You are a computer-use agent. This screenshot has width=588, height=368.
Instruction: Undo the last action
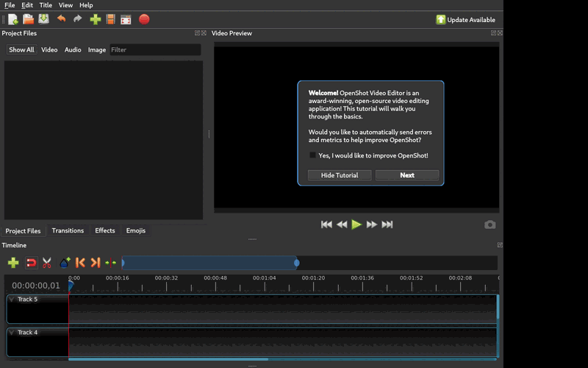pyautogui.click(x=62, y=19)
